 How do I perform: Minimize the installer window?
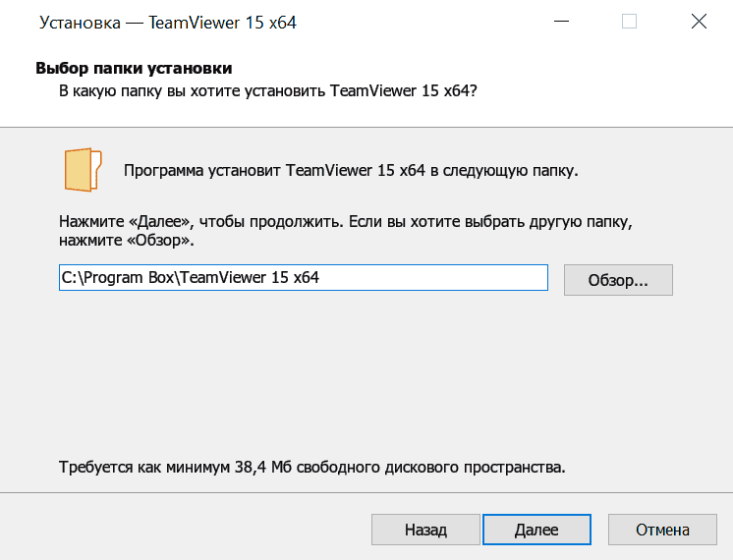pyautogui.click(x=561, y=22)
